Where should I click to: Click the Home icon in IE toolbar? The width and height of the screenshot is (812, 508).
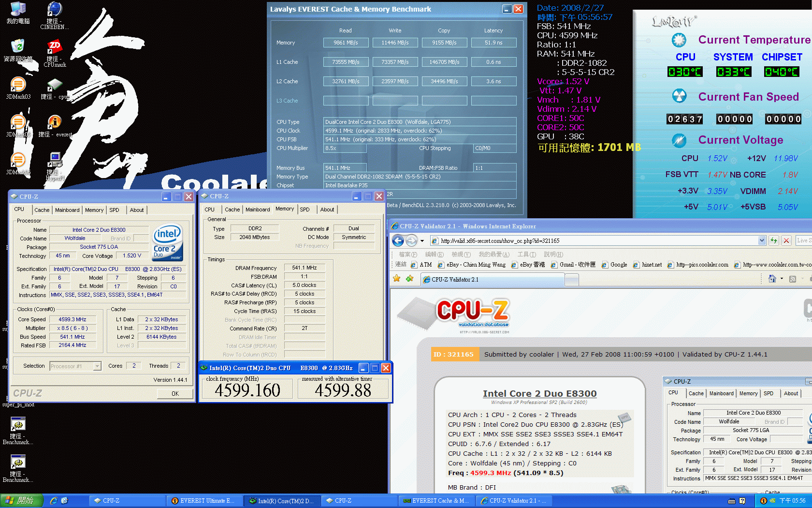click(x=772, y=279)
